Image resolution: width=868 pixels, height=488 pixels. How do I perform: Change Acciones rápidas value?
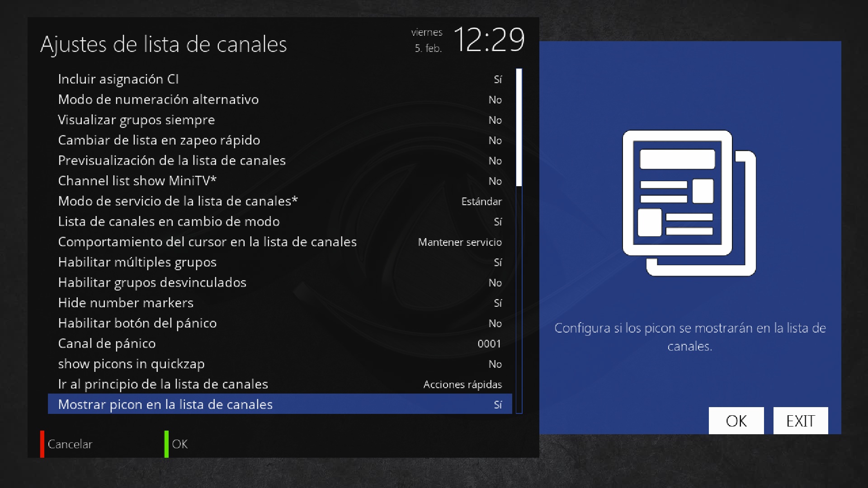(462, 385)
